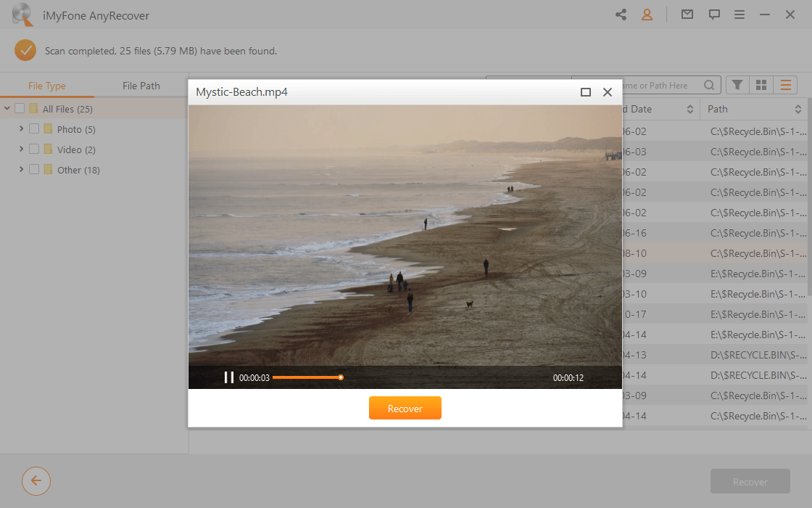This screenshot has height=508, width=812.
Task: Check the All Files checkbox
Action: [x=19, y=107]
